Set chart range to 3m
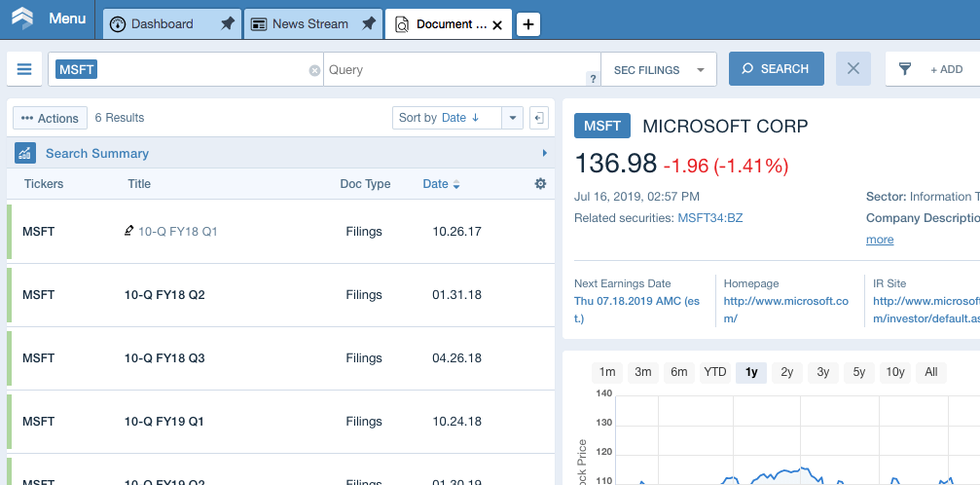The image size is (980, 485). click(x=643, y=372)
